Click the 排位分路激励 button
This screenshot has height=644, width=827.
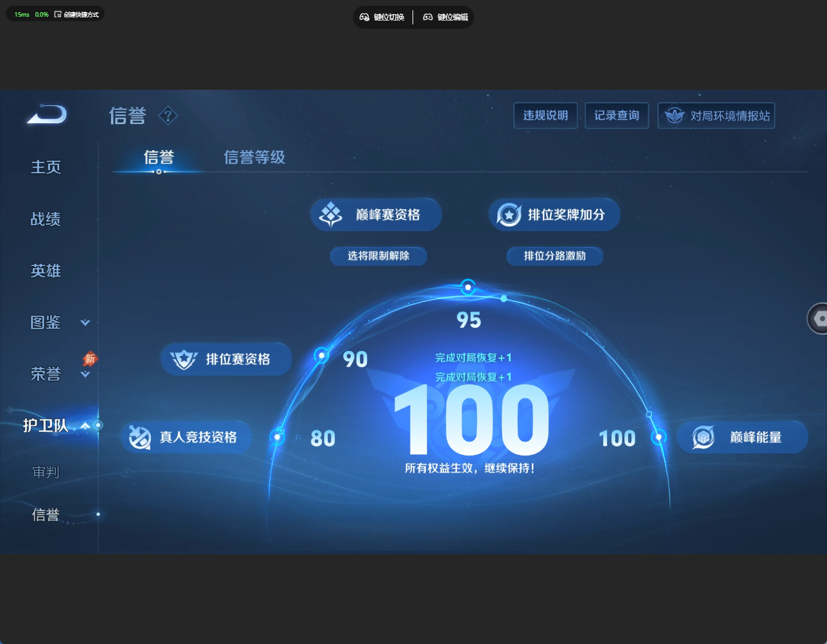pyautogui.click(x=555, y=256)
